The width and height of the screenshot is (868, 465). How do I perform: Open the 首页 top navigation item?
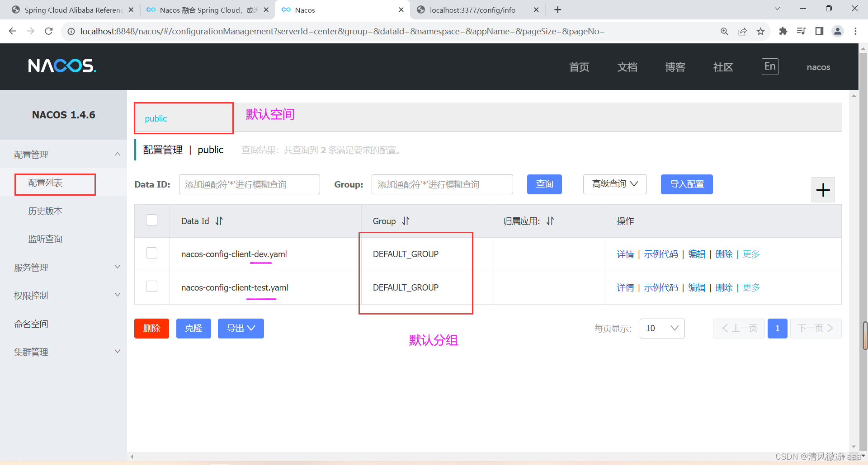coord(579,67)
